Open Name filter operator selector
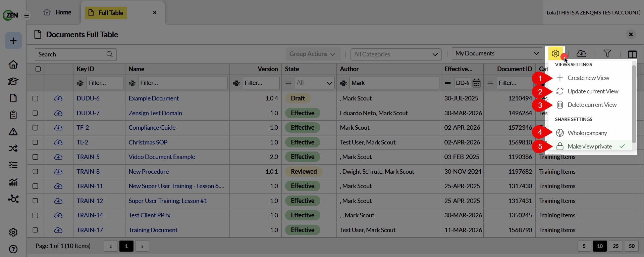This screenshot has width=644, height=257. (132, 83)
